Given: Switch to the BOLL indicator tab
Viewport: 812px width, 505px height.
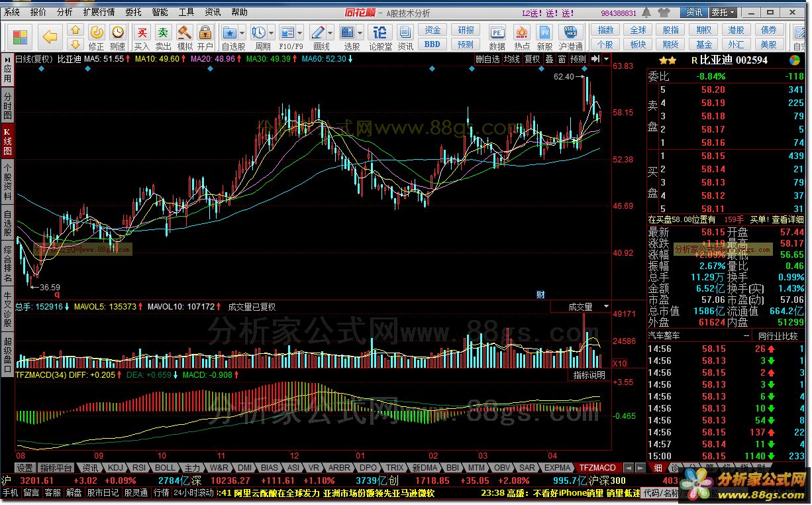Looking at the screenshot, I should point(166,468).
